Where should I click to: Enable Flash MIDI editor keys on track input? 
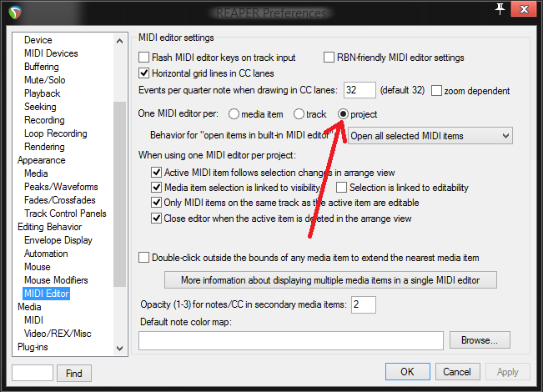(143, 58)
